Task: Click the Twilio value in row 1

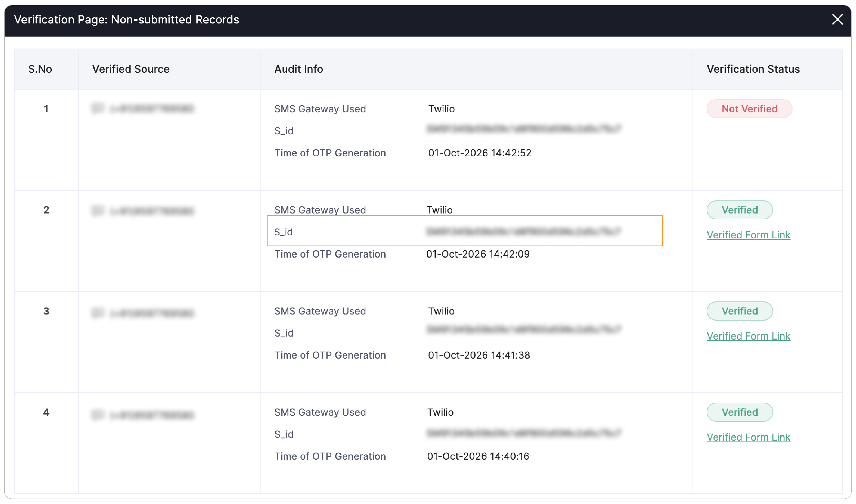Action: tap(441, 109)
